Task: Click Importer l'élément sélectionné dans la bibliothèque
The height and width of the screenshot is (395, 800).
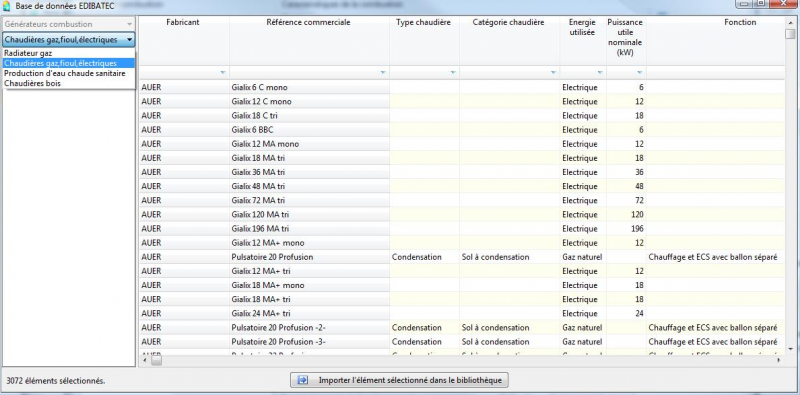Action: coord(399,380)
